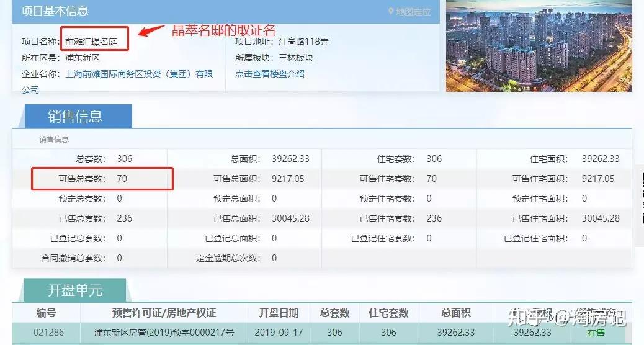Image resolution: width=644 pixels, height=345 pixels.
Task: Click the 项目基本信息 header
Action: (x=55, y=11)
